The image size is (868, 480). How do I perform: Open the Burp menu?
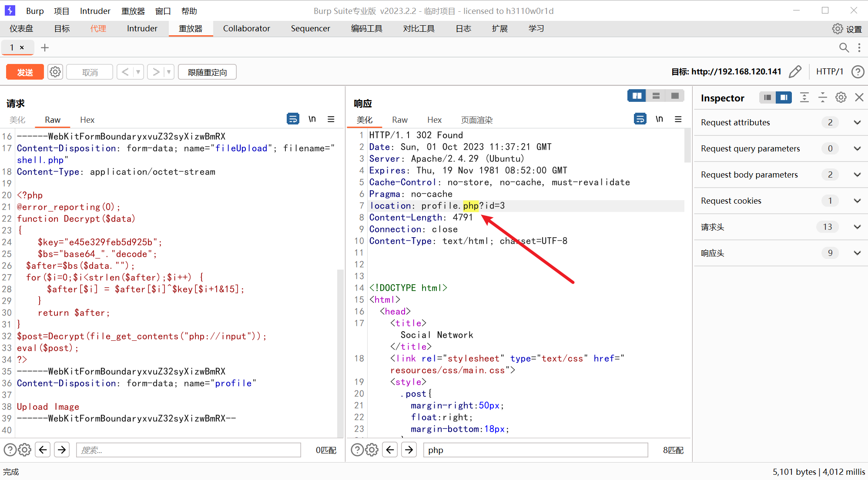click(35, 11)
